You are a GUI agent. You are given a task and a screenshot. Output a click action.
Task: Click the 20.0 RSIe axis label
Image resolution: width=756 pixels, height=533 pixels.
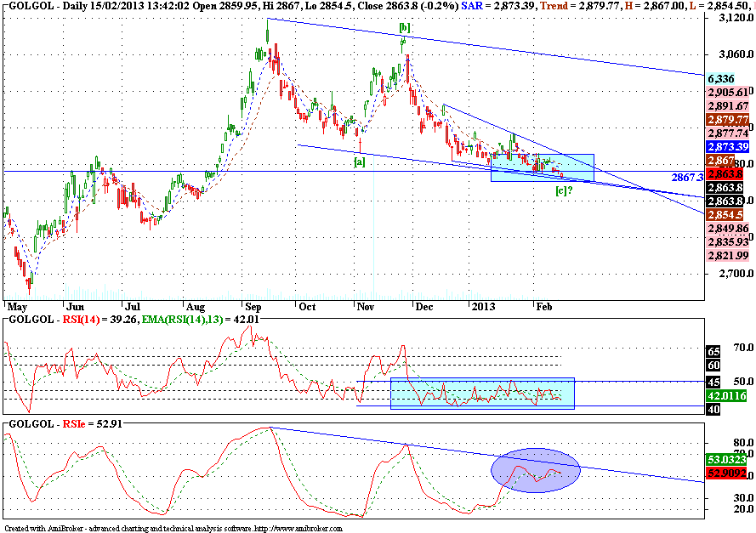point(743,509)
